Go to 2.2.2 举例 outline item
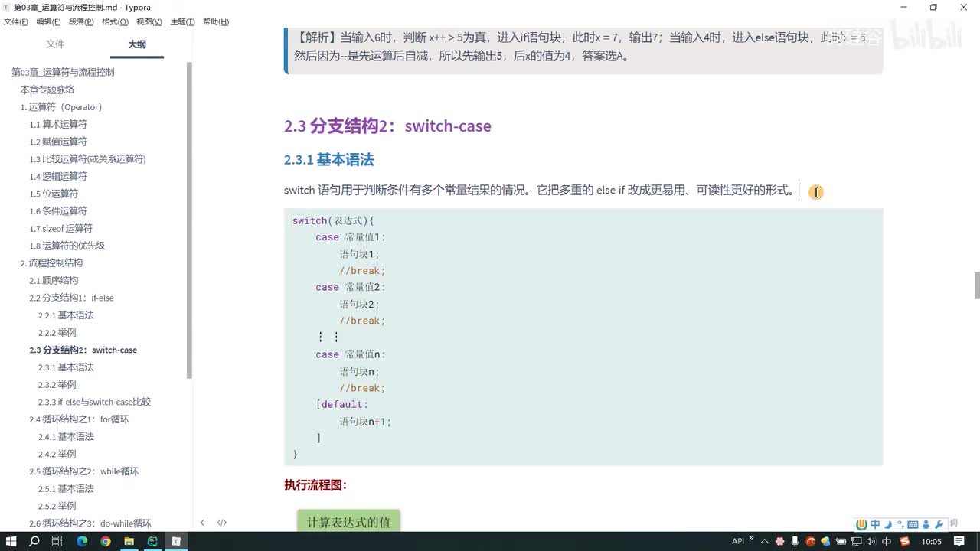Screen dimensions: 980x551 [x=57, y=333]
